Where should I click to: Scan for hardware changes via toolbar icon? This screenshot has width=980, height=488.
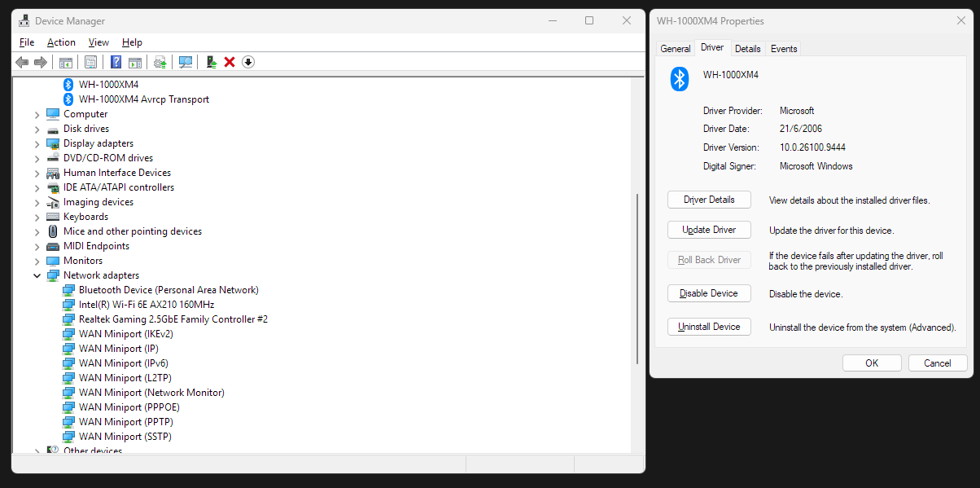click(186, 62)
